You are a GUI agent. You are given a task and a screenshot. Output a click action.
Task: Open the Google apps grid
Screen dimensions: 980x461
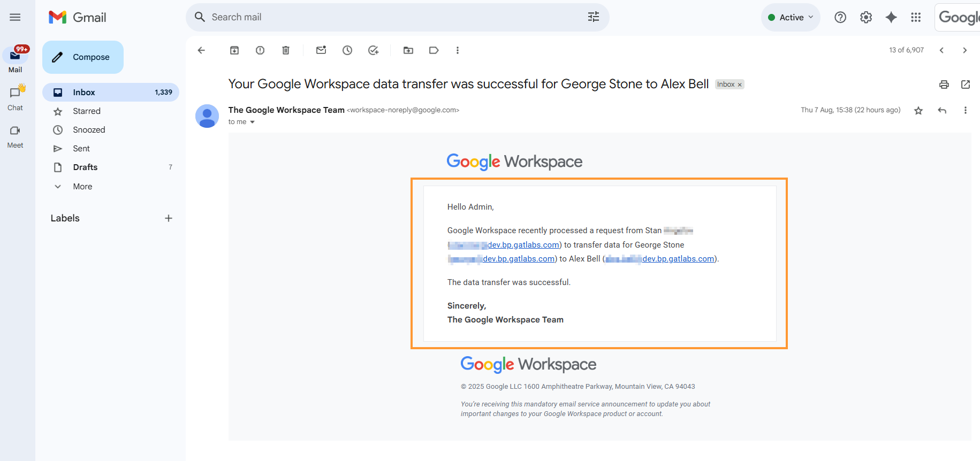[916, 17]
